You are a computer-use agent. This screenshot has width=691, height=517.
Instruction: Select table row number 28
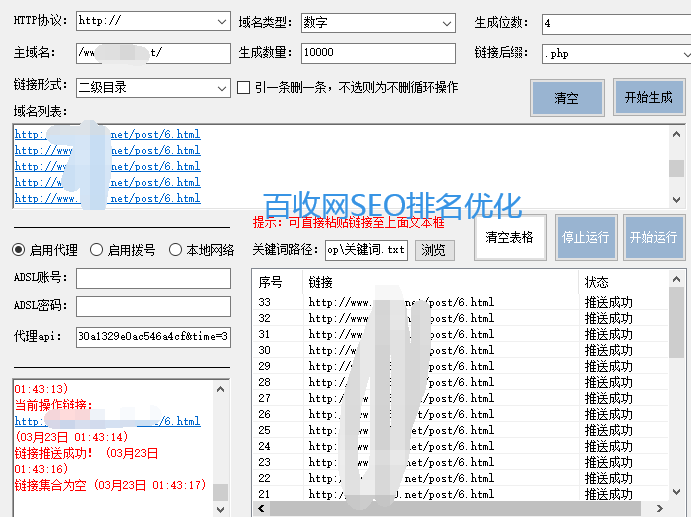(x=461, y=382)
